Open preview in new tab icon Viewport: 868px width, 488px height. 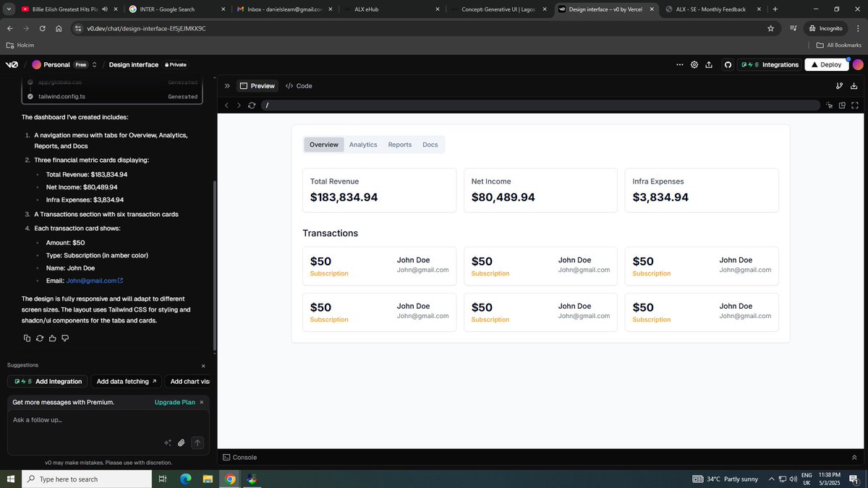842,105
